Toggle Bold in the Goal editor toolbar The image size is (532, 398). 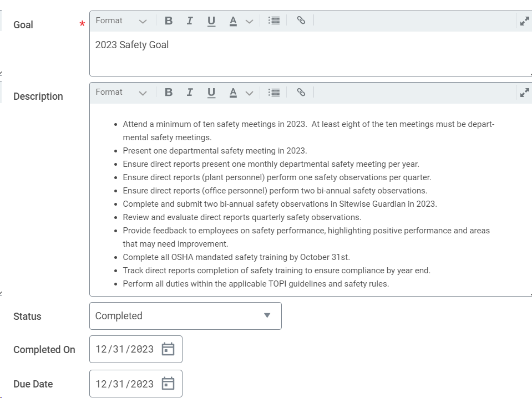tap(169, 21)
